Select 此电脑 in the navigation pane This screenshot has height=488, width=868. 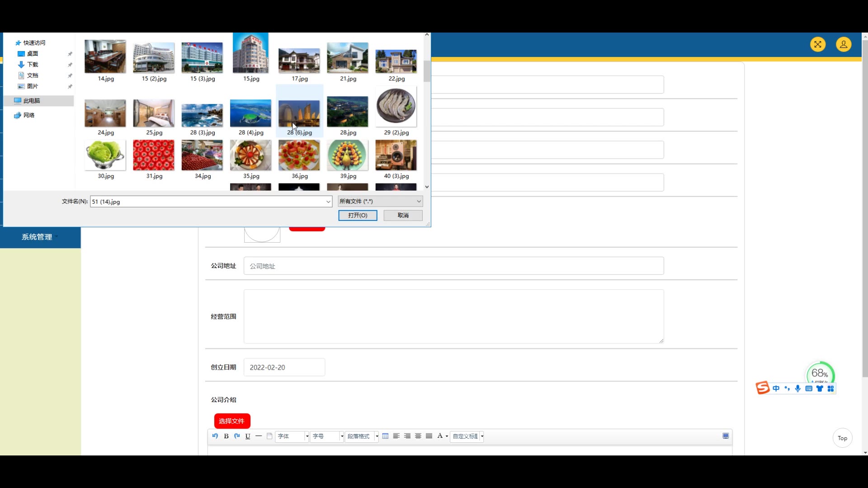[38, 101]
